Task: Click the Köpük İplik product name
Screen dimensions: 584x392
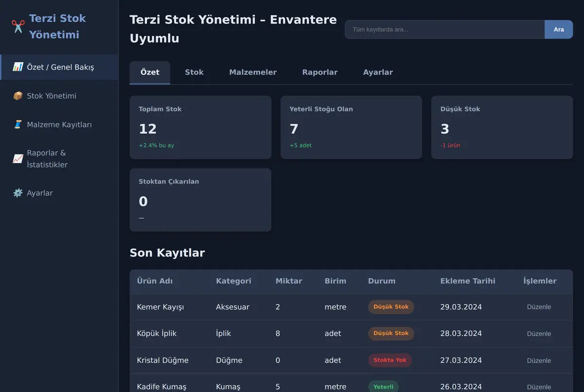Action: point(157,334)
